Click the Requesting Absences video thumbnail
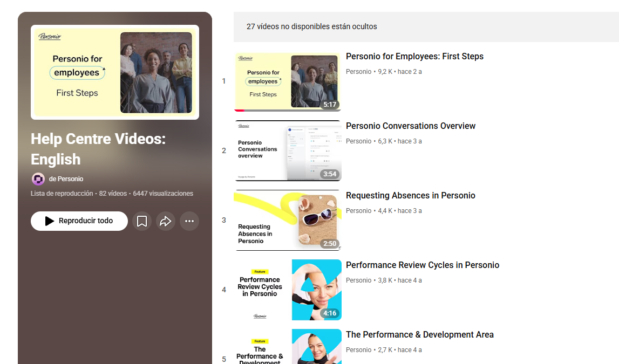Screen dimensions: 619x364 tap(288, 220)
